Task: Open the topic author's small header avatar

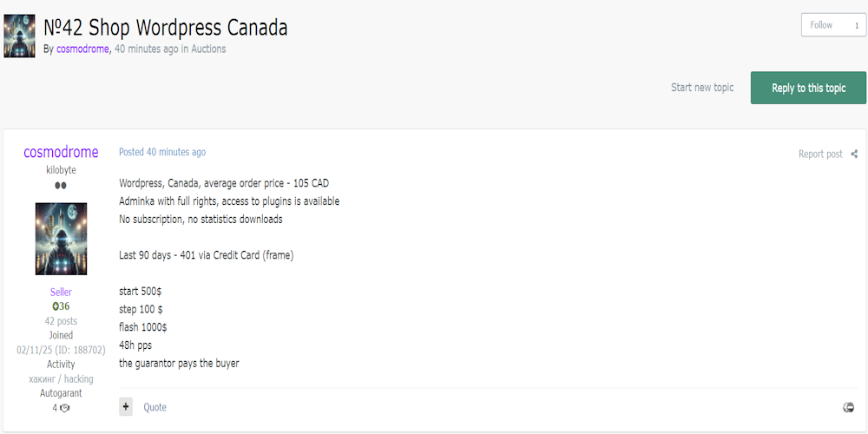Action: [x=19, y=36]
